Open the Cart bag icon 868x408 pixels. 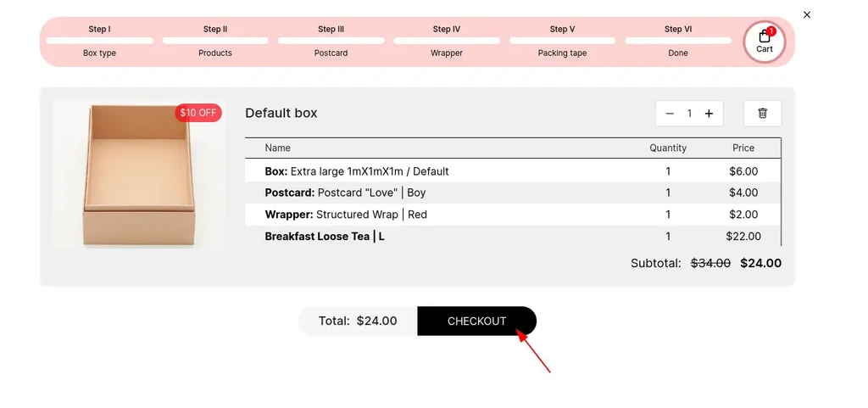pyautogui.click(x=765, y=42)
